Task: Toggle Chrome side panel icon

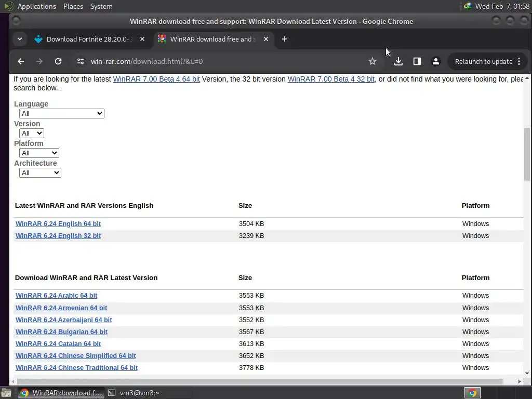Action: coord(417,61)
